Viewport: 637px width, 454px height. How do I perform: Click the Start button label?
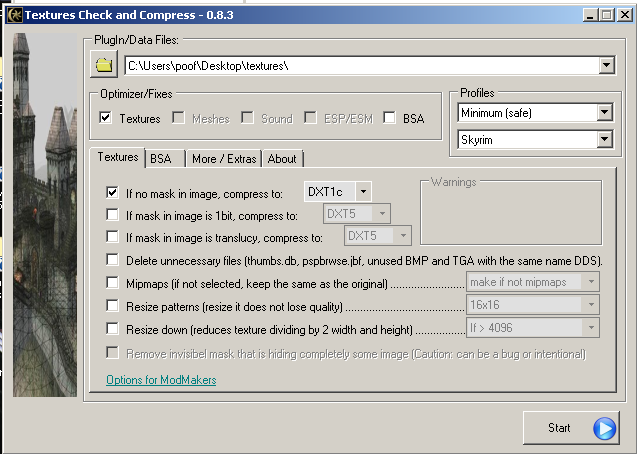pyautogui.click(x=559, y=428)
